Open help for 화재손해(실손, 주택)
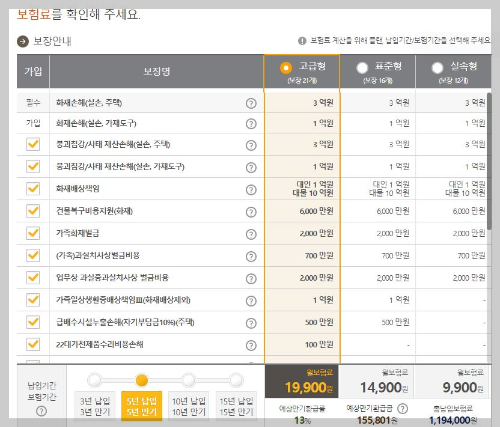The image size is (500, 427). tap(251, 103)
